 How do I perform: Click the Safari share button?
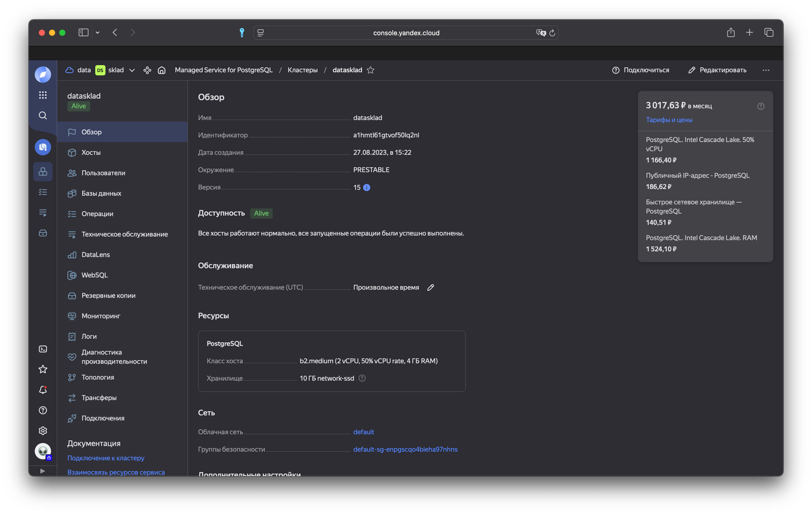pos(731,32)
